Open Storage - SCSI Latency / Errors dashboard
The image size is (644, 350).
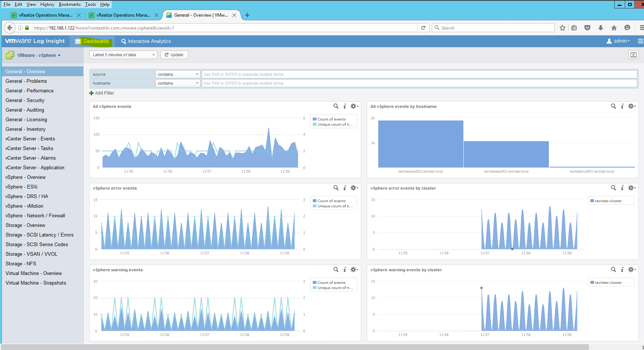43,235
